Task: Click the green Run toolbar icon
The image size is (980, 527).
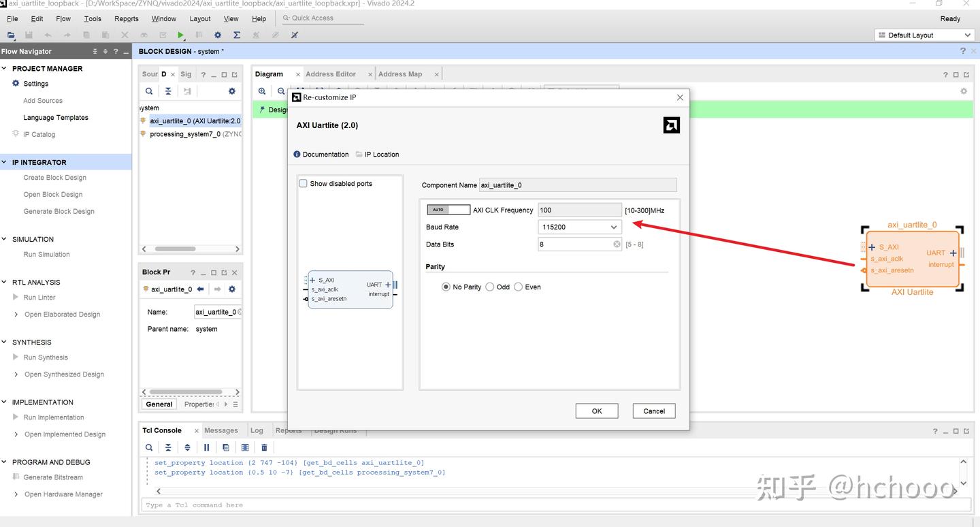Action: pyautogui.click(x=180, y=35)
